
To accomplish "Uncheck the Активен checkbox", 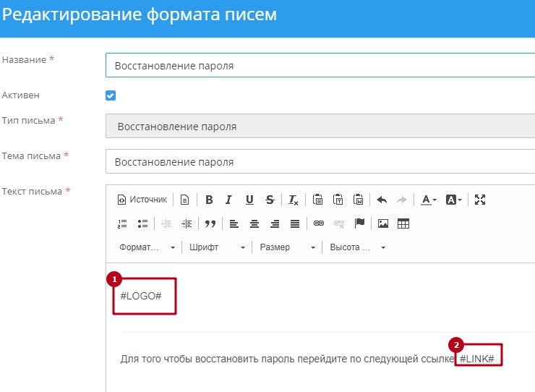I will [x=111, y=95].
